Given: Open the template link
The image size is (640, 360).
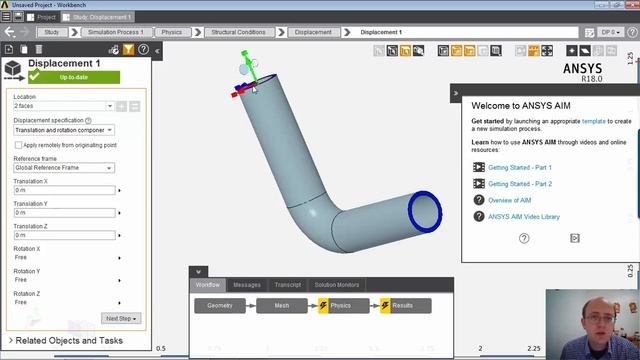Looking at the screenshot, I should (593, 121).
